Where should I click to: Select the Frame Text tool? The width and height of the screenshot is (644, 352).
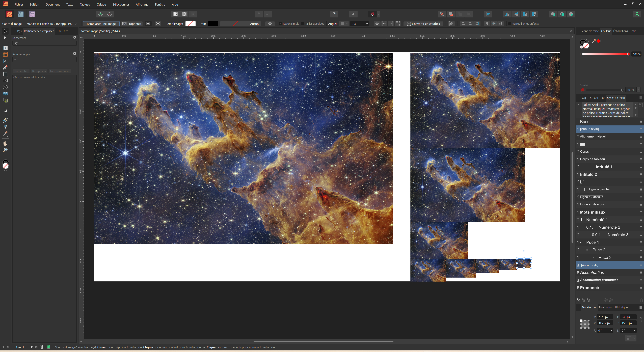coord(5,48)
